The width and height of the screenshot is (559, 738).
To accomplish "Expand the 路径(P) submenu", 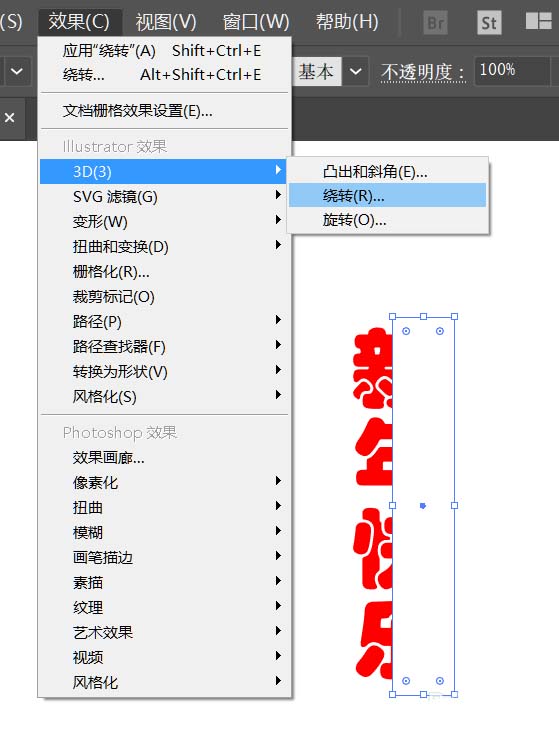I will 163,321.
